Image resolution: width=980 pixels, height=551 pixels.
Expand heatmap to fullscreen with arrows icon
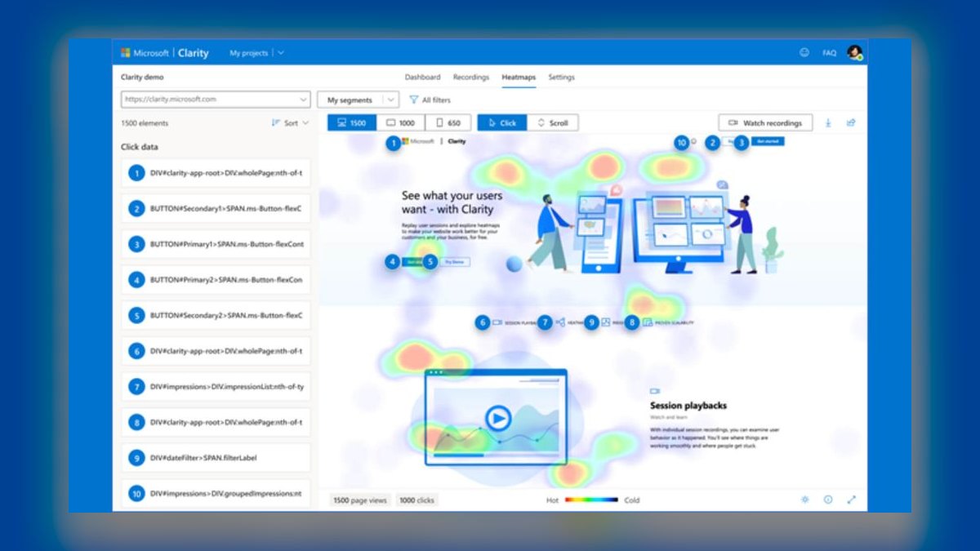[851, 500]
